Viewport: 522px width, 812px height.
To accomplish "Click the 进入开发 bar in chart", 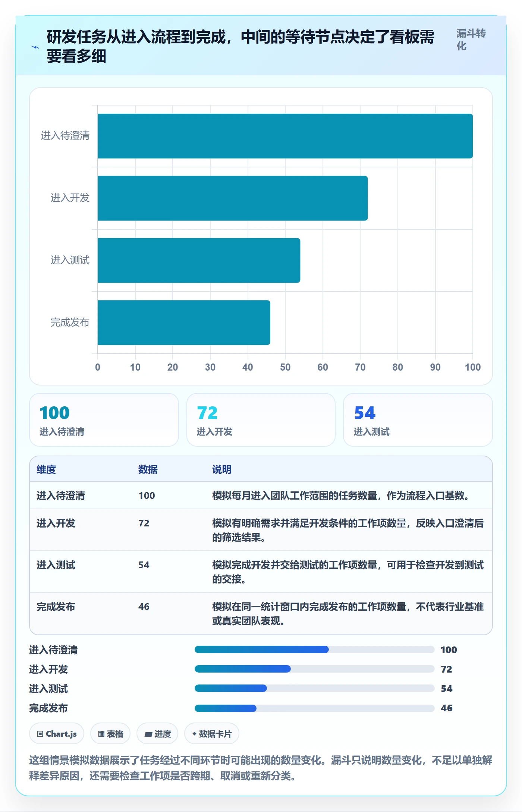I will click(x=233, y=198).
